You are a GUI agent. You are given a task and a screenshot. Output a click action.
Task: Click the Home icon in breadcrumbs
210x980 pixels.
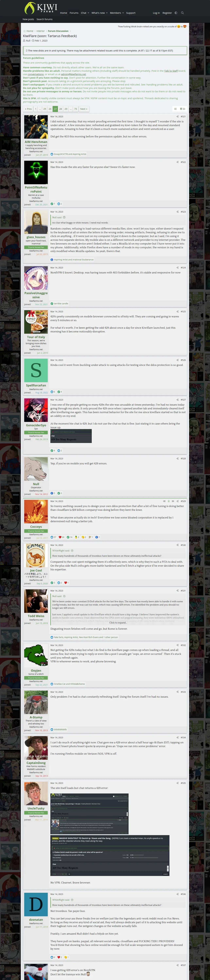point(24,31)
